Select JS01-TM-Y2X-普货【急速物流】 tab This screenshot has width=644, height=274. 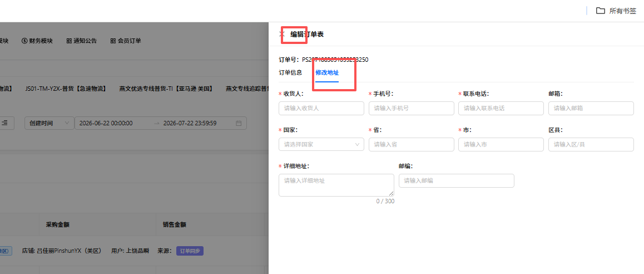tap(66, 89)
